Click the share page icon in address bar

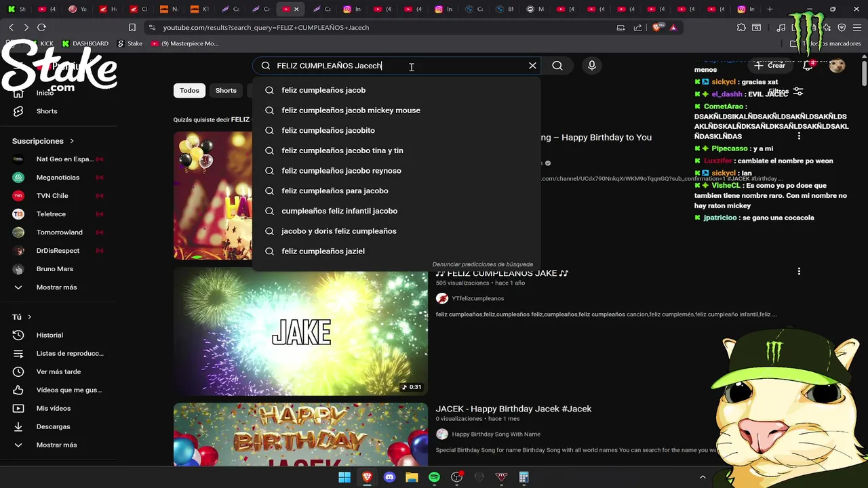(637, 28)
